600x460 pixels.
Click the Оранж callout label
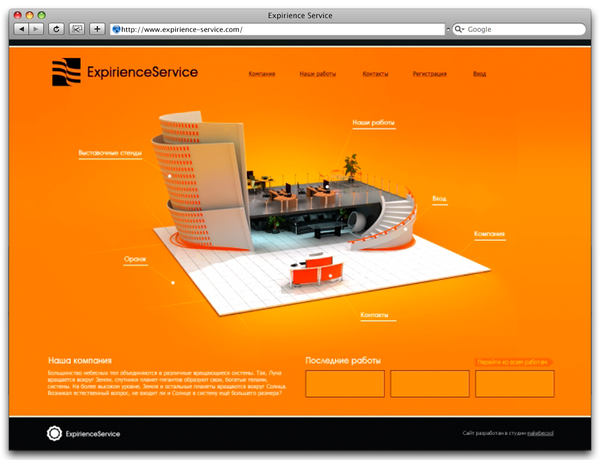(x=135, y=259)
